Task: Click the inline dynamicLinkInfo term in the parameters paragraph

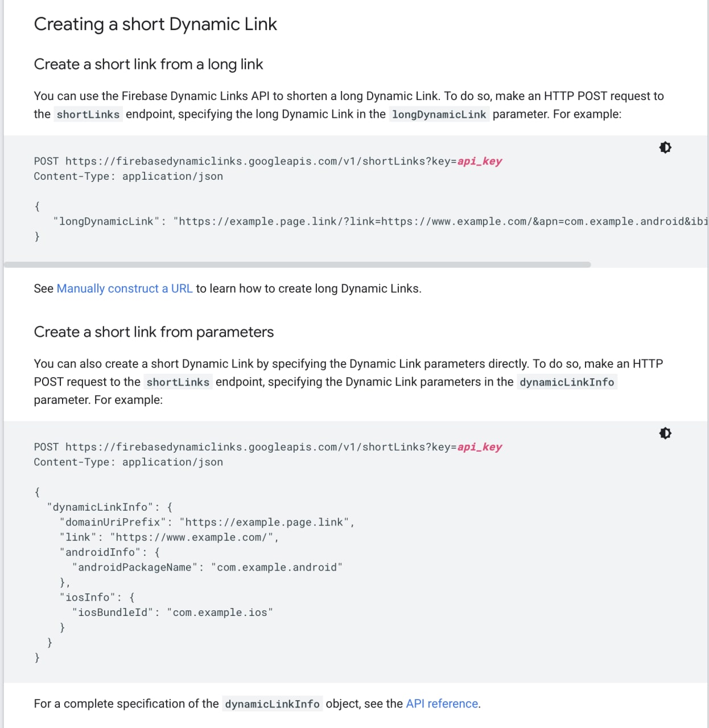Action: pos(567,382)
